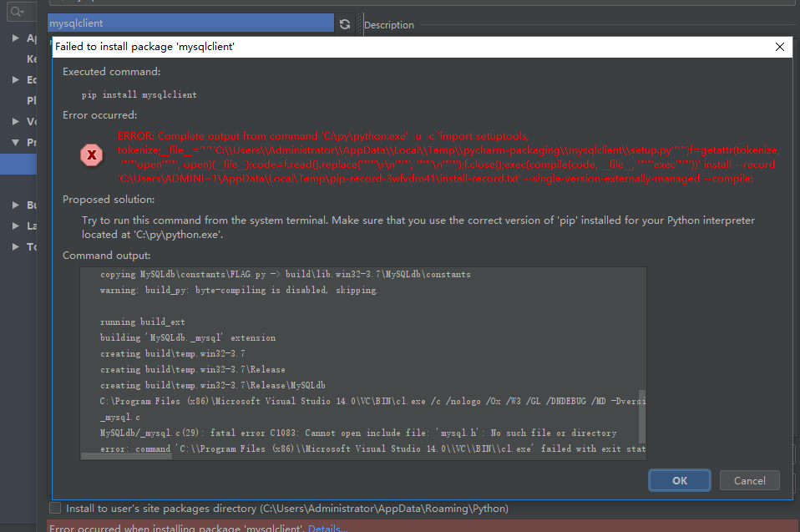Expand the 'La' settings tree node

point(15,225)
